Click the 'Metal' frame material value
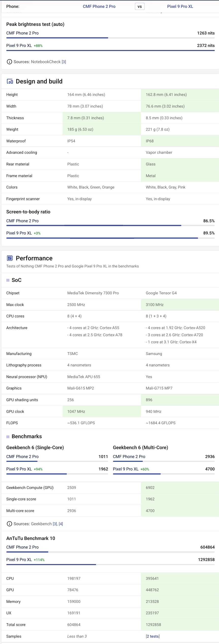219x644 pixels. (x=151, y=176)
